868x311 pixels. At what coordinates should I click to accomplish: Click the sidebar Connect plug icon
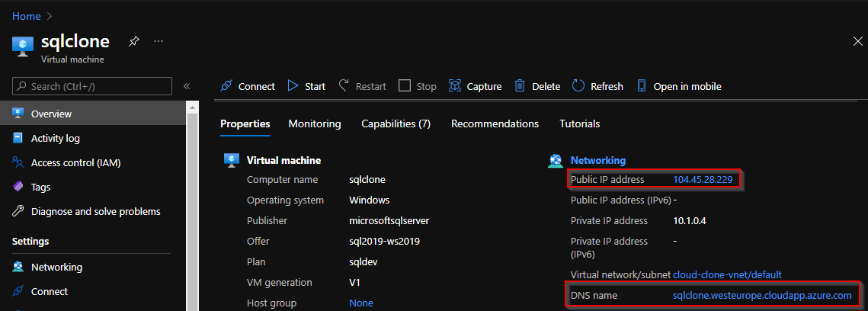(18, 291)
